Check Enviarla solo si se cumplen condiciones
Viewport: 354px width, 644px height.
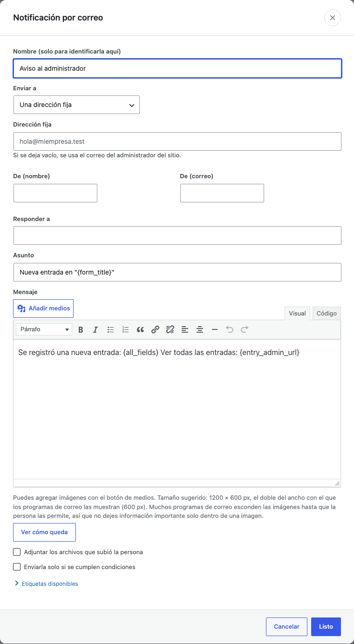[x=17, y=567]
